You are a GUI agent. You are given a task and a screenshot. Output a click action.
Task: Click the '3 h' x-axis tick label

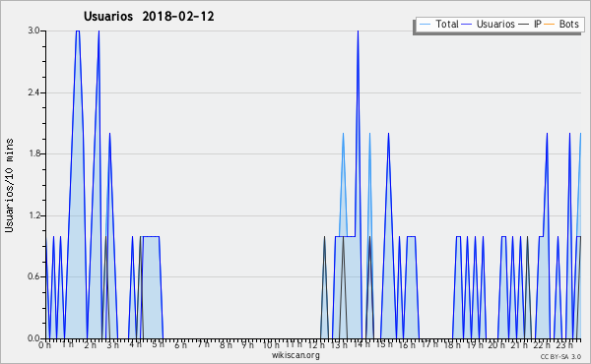[x=112, y=345]
